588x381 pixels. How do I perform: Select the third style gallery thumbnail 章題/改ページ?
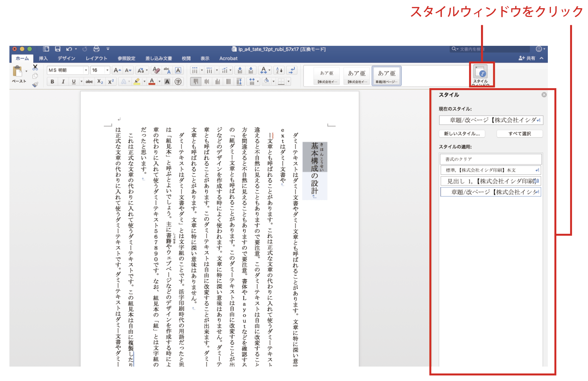(387, 76)
